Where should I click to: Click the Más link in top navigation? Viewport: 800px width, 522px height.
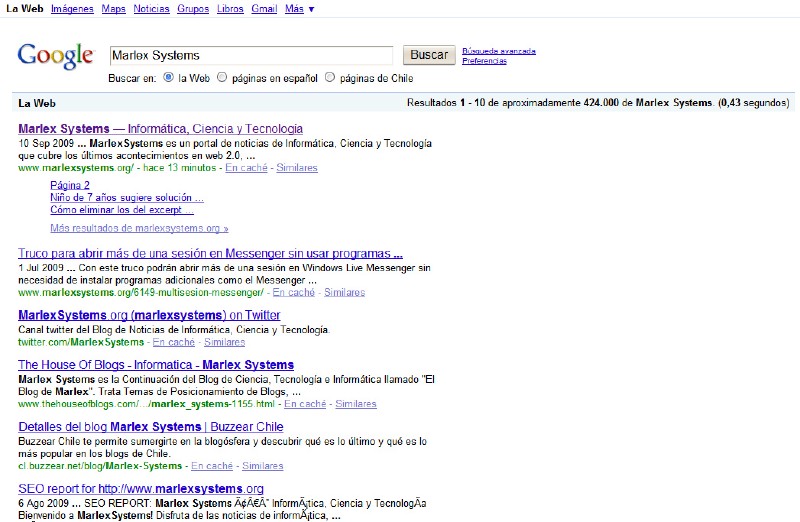click(294, 9)
